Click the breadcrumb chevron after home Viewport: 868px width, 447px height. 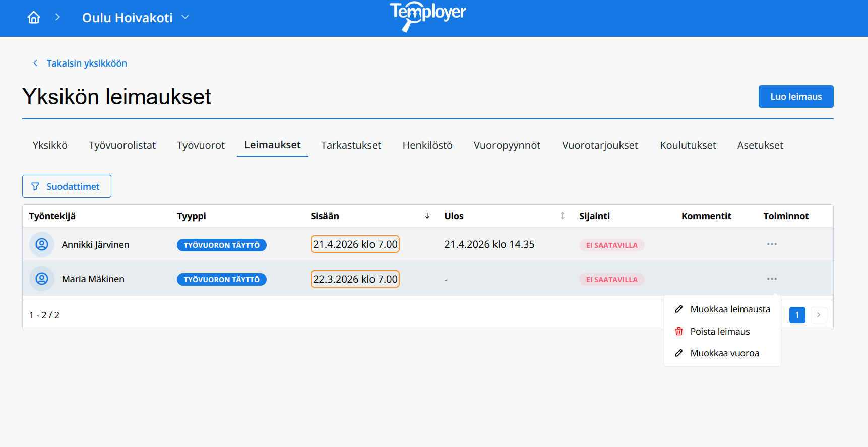pyautogui.click(x=57, y=17)
